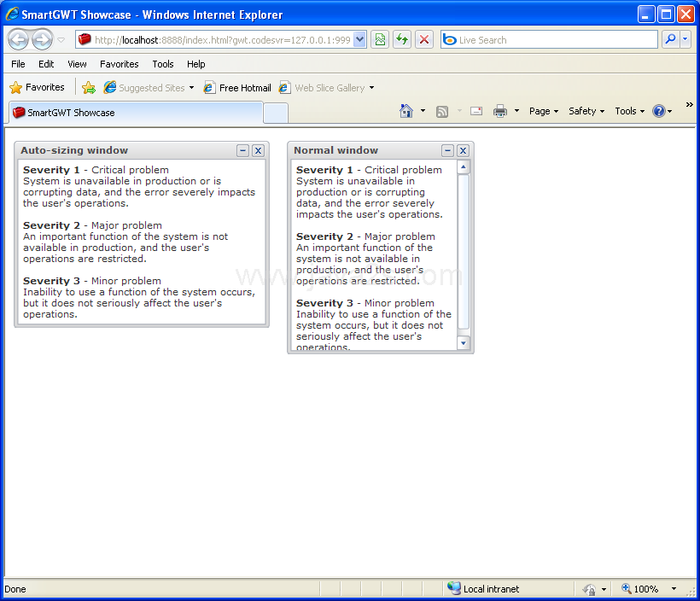Click the red Stop loading icon
Image resolution: width=700 pixels, height=601 pixels.
pos(424,40)
